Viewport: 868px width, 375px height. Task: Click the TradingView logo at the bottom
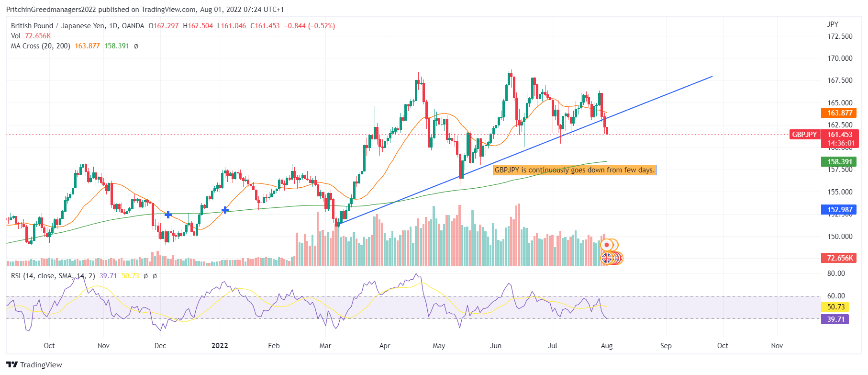pyautogui.click(x=34, y=364)
